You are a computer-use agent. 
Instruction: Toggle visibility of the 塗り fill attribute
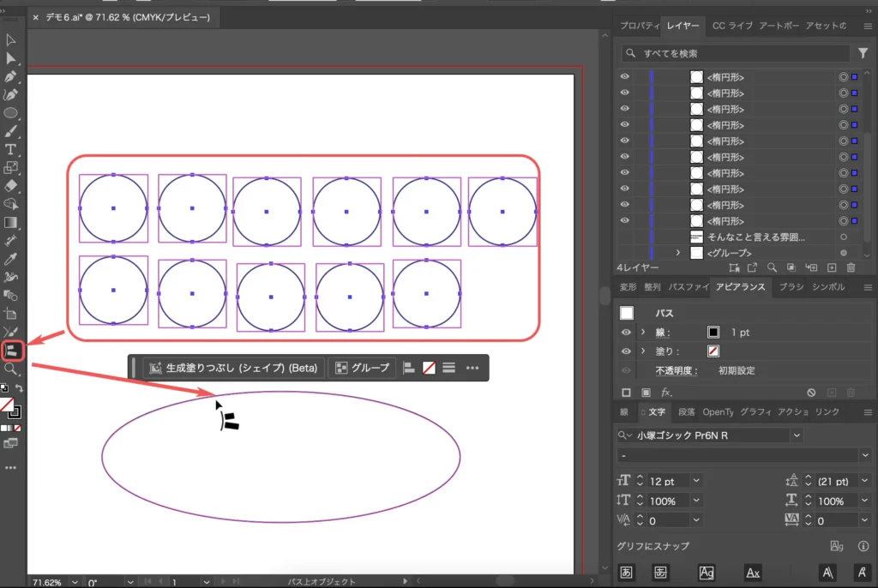point(626,351)
